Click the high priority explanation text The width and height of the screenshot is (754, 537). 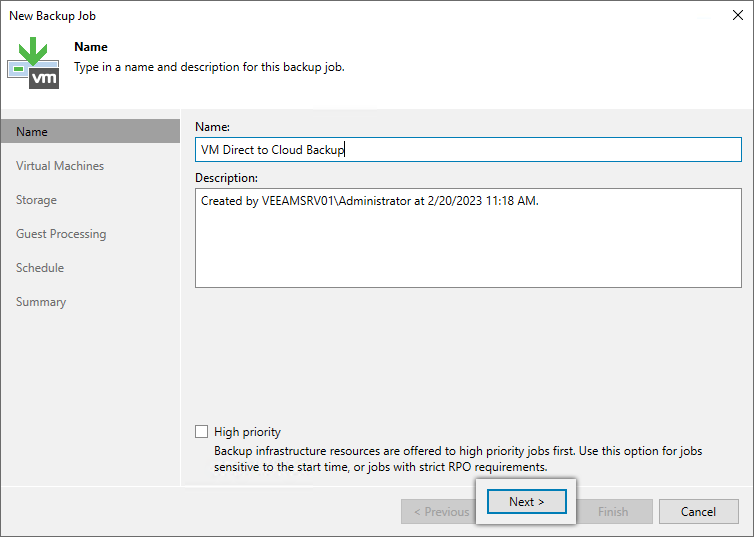pyautogui.click(x=458, y=459)
